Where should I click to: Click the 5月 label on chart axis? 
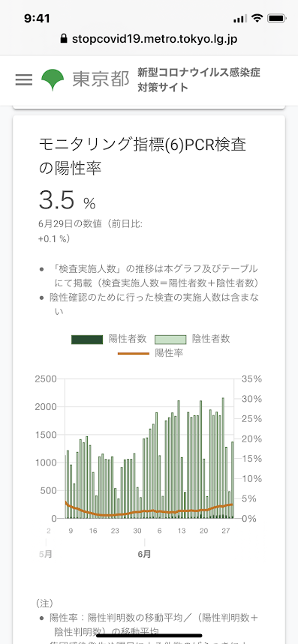pyautogui.click(x=46, y=553)
